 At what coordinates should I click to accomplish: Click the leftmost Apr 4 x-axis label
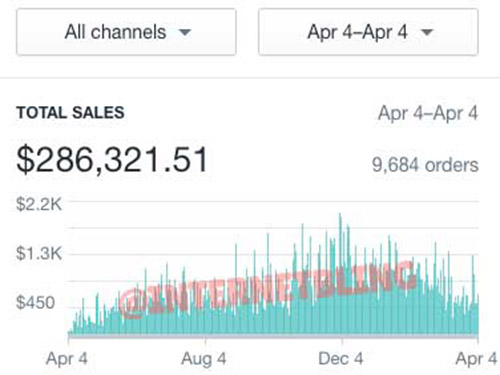tap(67, 359)
